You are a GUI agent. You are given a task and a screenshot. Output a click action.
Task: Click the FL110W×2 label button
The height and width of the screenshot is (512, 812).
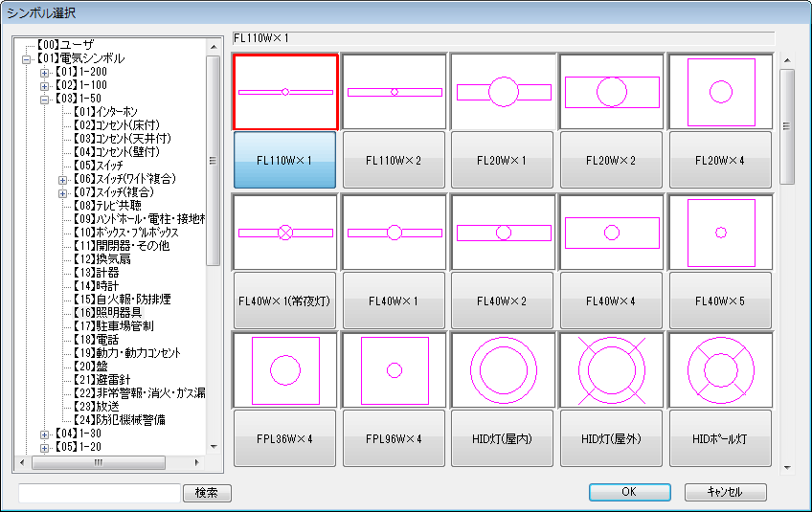point(394,160)
